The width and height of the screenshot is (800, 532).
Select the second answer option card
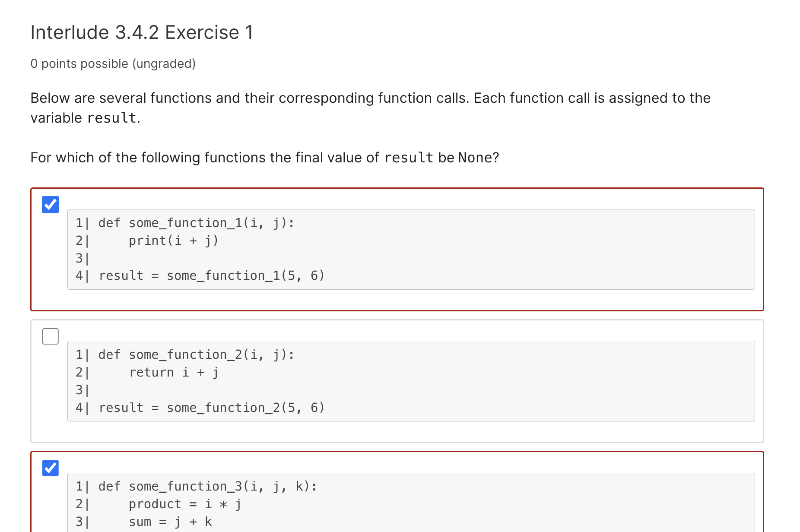click(397, 381)
